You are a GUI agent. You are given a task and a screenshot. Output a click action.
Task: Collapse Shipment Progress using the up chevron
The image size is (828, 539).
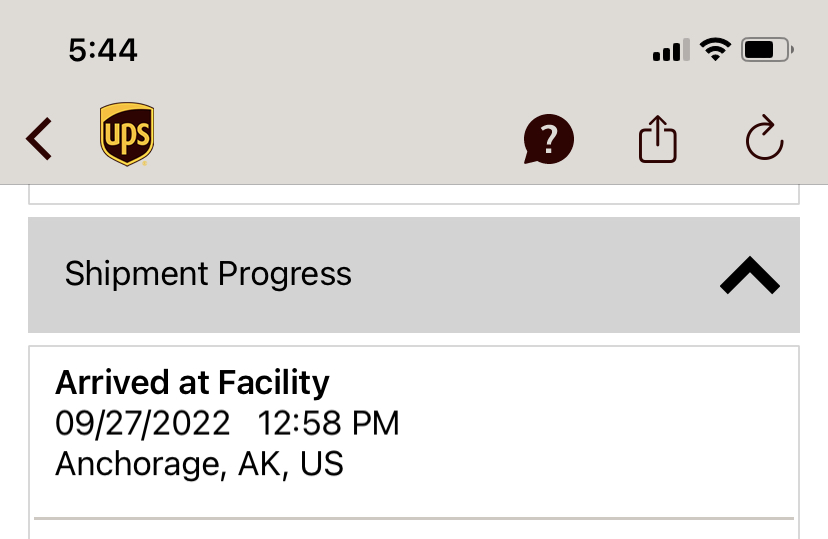pyautogui.click(x=749, y=275)
